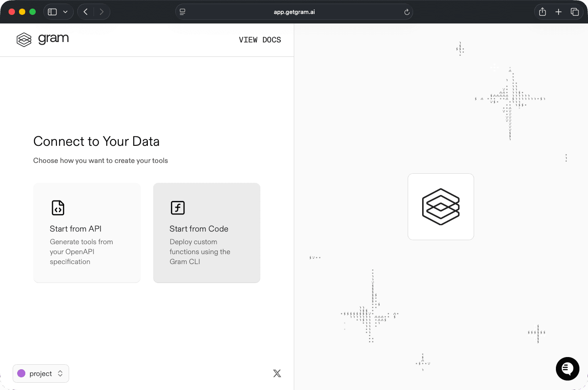Click the Safari share icon

tap(542, 12)
